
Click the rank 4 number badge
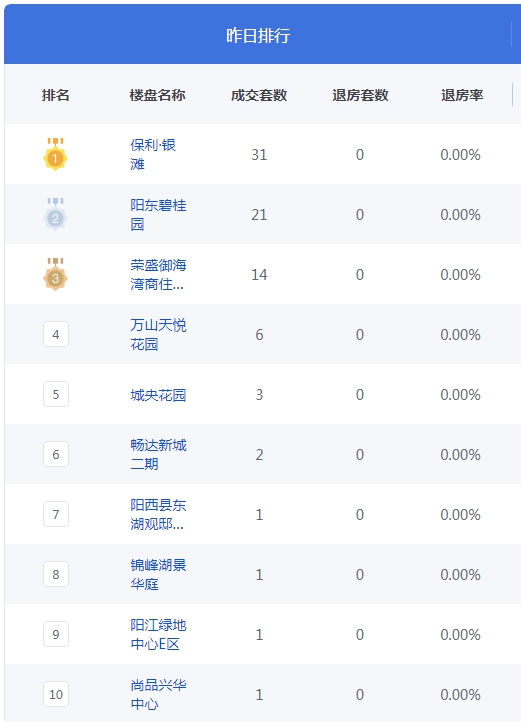(56, 334)
